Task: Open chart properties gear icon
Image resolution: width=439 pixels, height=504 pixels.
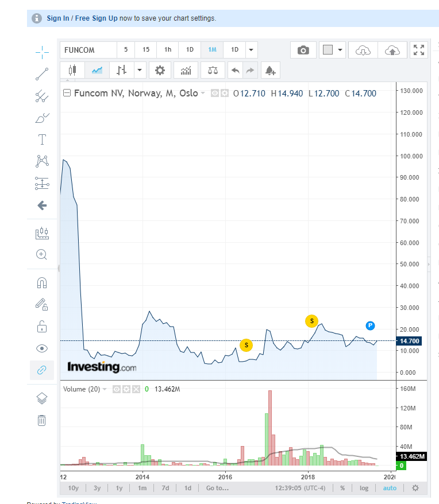Action: [160, 70]
